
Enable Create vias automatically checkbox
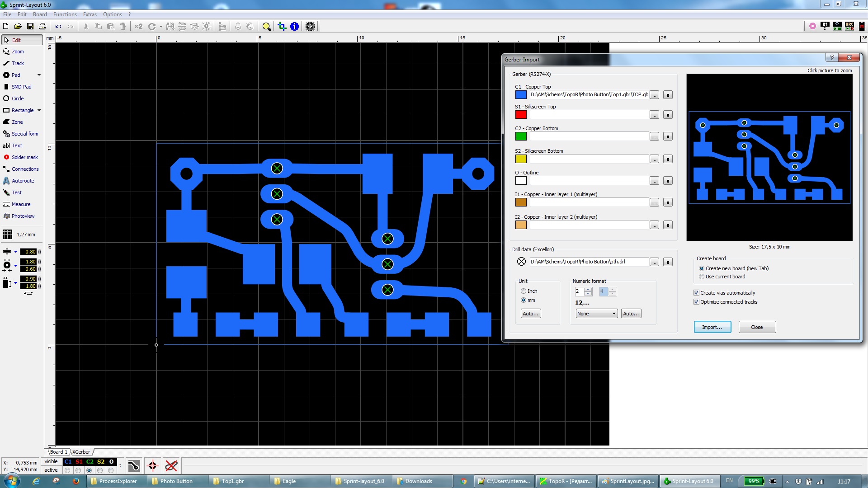(x=696, y=293)
